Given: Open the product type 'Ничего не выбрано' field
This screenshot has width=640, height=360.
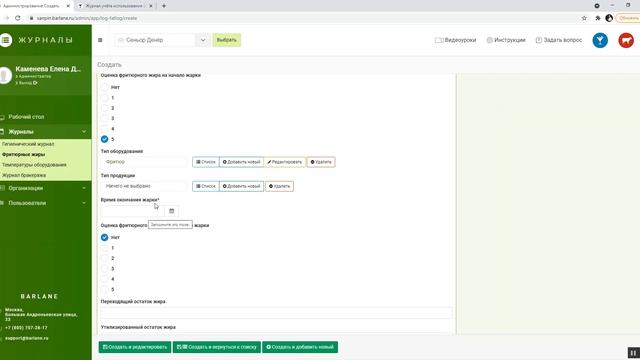Looking at the screenshot, I should 144,186.
